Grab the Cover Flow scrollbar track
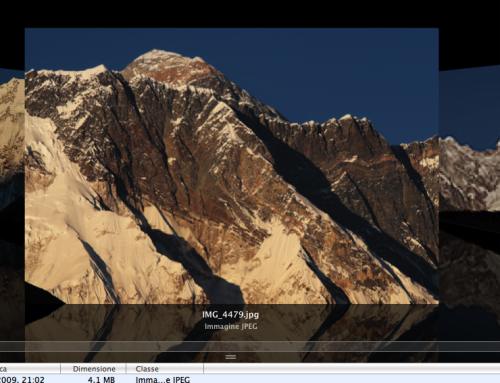 (x=250, y=346)
